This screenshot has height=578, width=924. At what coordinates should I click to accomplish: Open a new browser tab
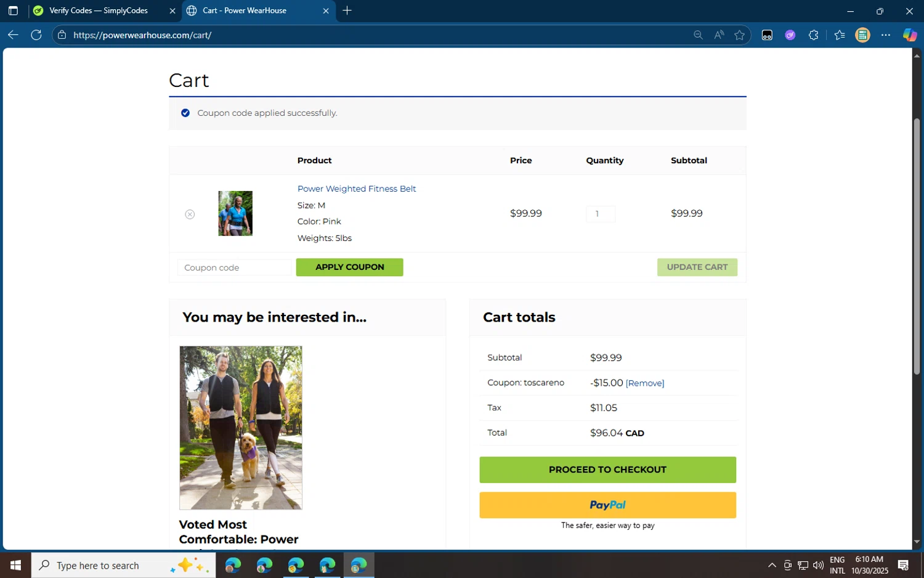click(347, 10)
